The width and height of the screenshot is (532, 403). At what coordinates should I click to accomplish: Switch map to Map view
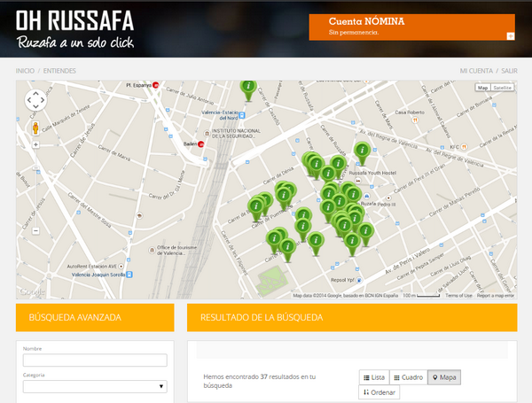(x=483, y=88)
